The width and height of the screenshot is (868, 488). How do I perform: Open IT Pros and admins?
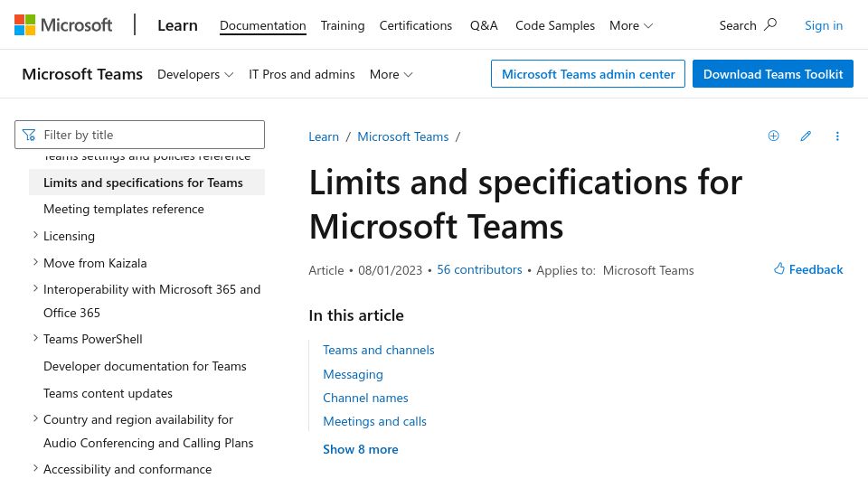[x=302, y=74]
